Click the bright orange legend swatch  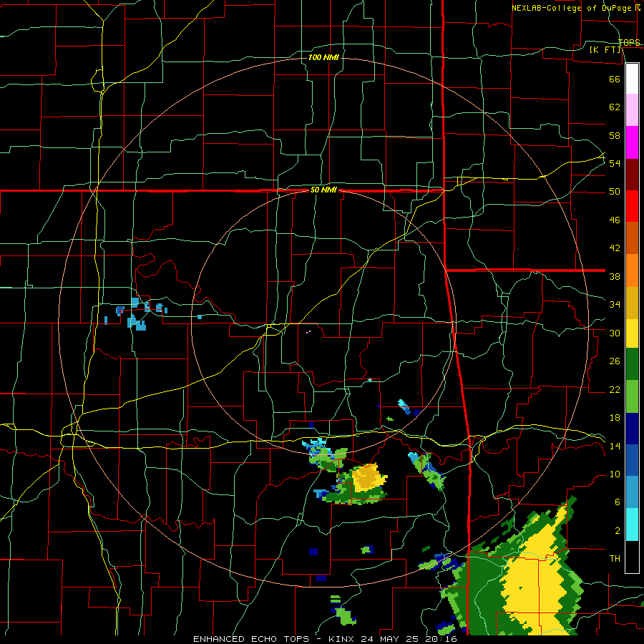pos(632,270)
